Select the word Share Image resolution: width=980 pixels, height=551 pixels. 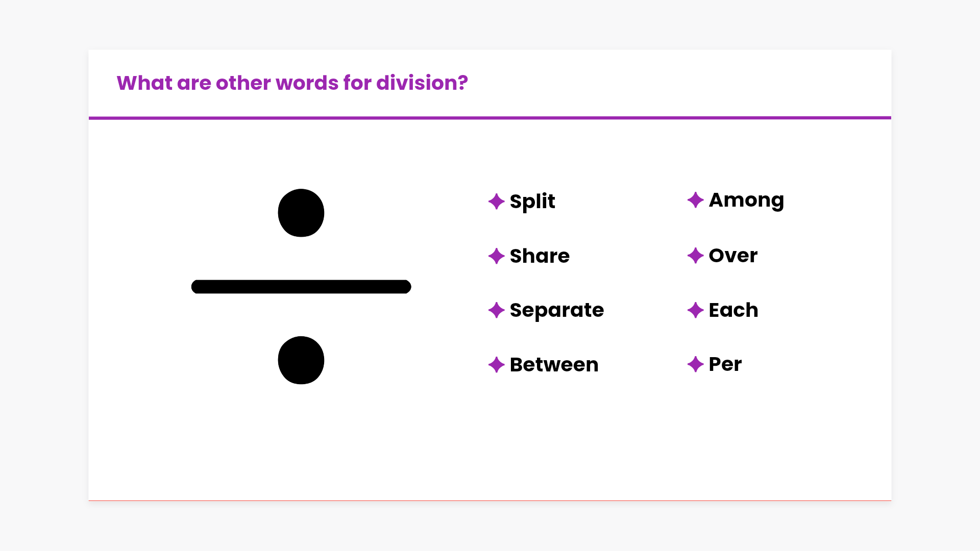pos(540,256)
